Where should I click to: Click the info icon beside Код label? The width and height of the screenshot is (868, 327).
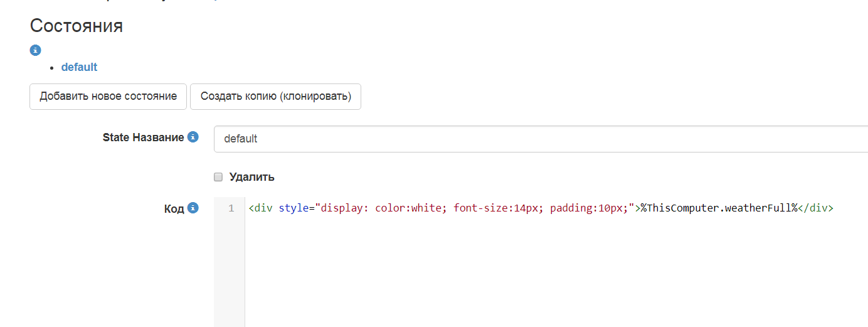click(193, 208)
